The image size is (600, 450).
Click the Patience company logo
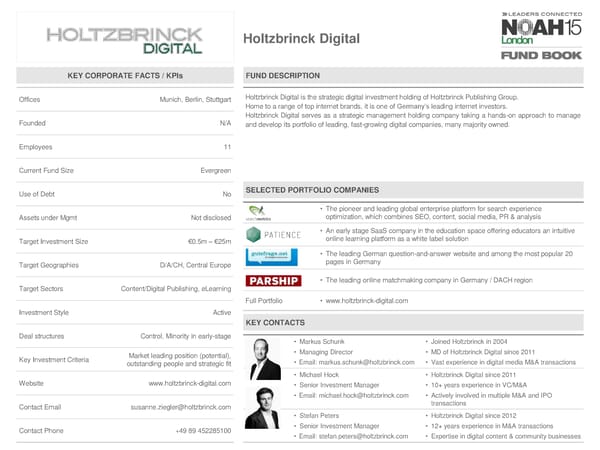coord(273,235)
